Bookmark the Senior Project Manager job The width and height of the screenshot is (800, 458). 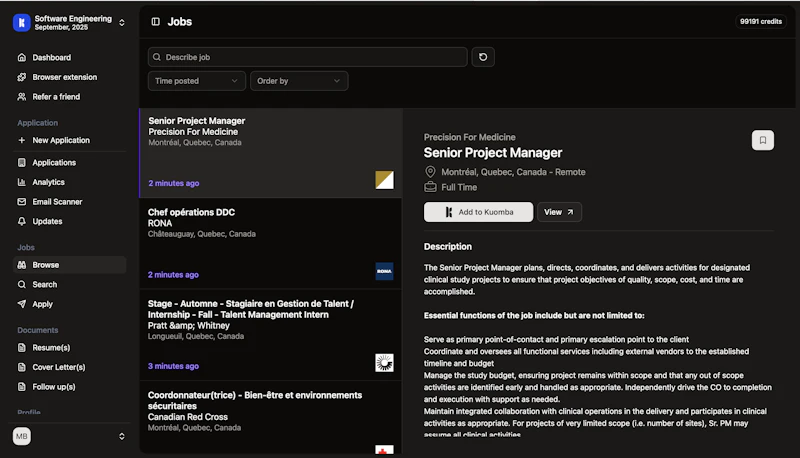(x=763, y=140)
